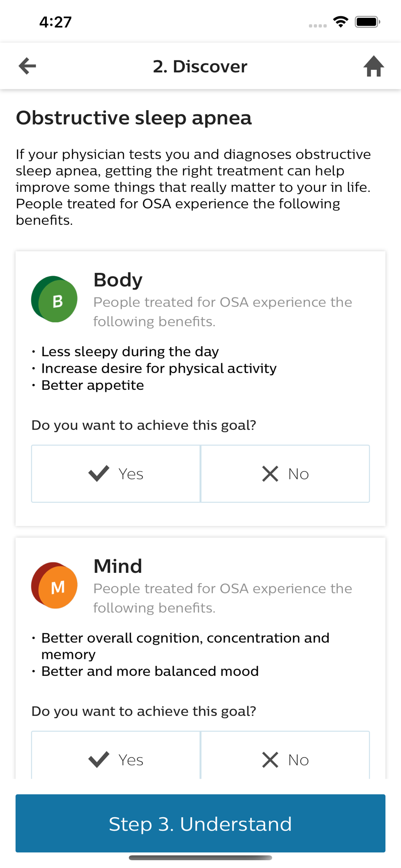Tap the back arrow icon
The height and width of the screenshot is (868, 401).
[27, 66]
